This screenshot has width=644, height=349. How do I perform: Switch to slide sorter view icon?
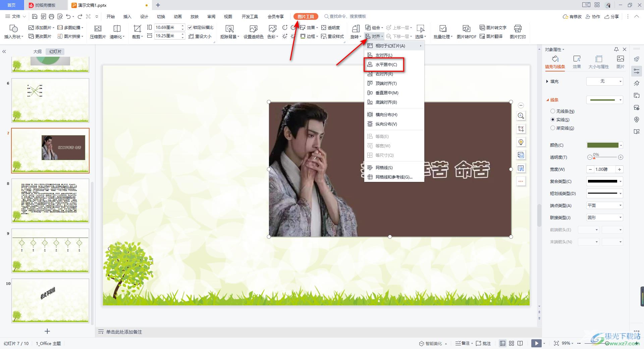[x=512, y=343]
